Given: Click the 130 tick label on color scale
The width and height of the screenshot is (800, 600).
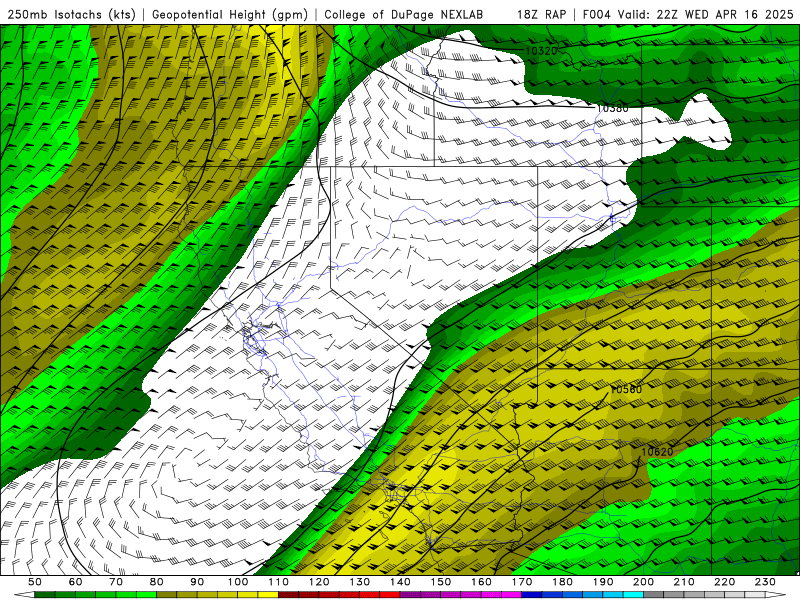Looking at the screenshot, I should tap(360, 582).
